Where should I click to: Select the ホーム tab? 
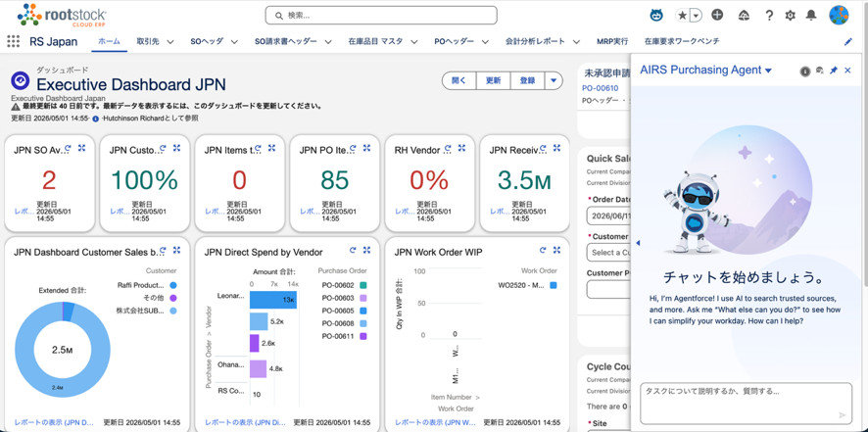109,41
